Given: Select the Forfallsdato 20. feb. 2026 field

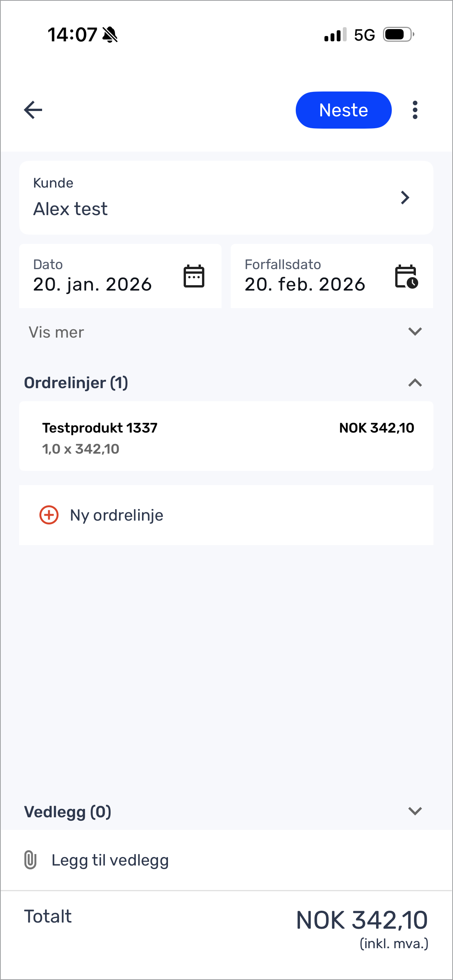Looking at the screenshot, I should [x=305, y=284].
